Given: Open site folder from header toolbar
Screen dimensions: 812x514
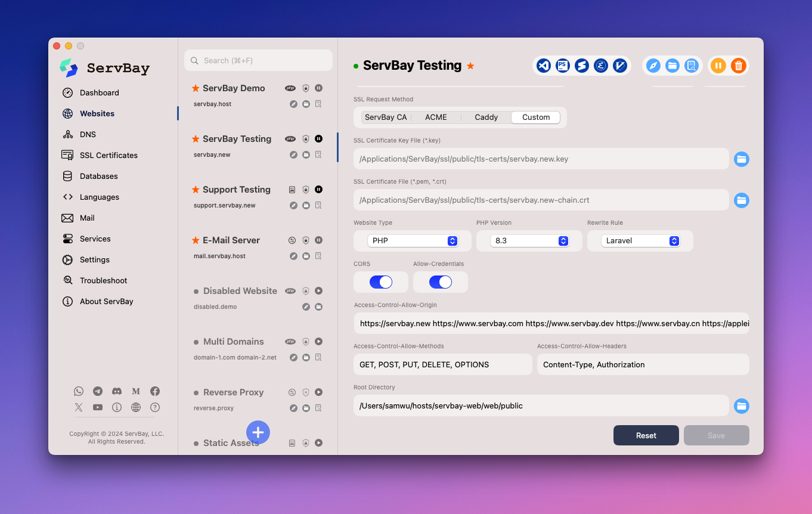Looking at the screenshot, I should (672, 66).
